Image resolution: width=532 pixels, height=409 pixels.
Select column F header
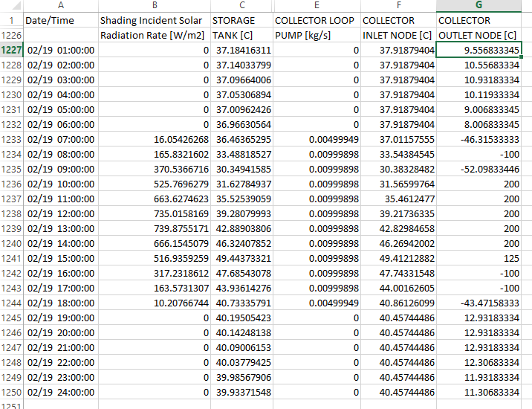[399, 5]
